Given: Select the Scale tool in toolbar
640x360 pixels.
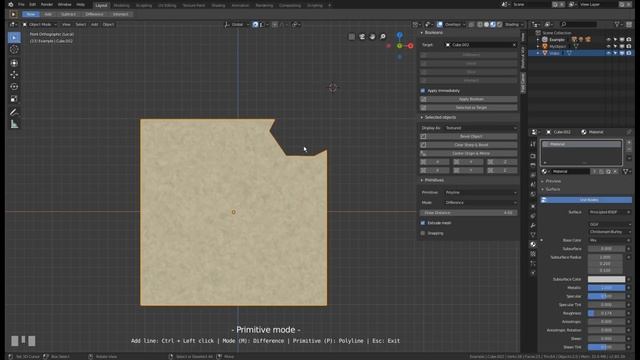Looking at the screenshot, I should [x=14, y=99].
